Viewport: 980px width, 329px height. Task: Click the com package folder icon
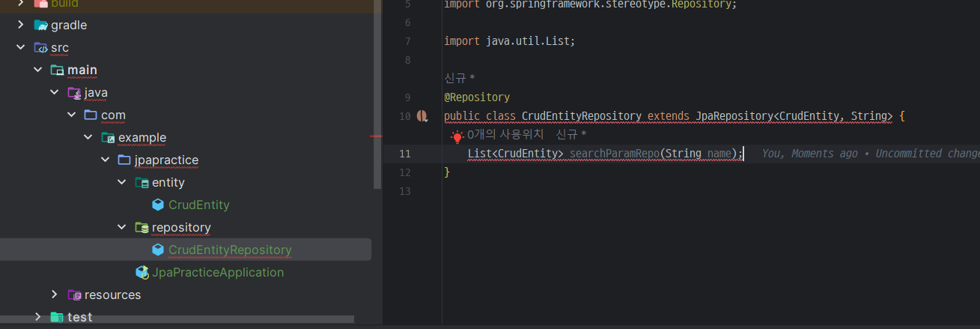[x=91, y=115]
